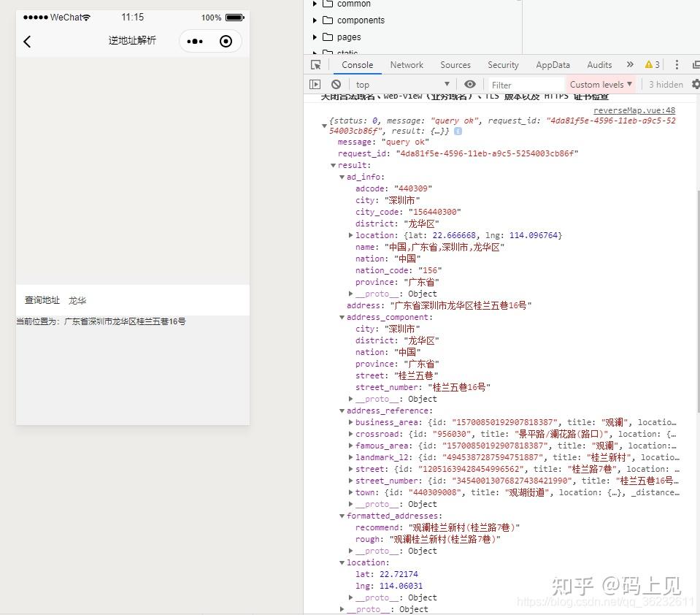Viewport: 700px width, 615px height.
Task: Click the blue info icon next to logged object
Action: (x=457, y=131)
